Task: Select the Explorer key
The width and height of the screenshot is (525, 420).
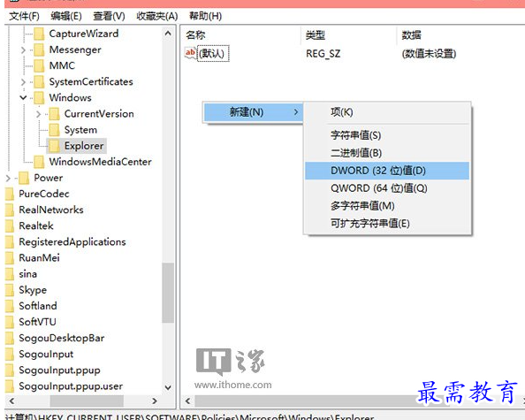Action: tap(84, 146)
